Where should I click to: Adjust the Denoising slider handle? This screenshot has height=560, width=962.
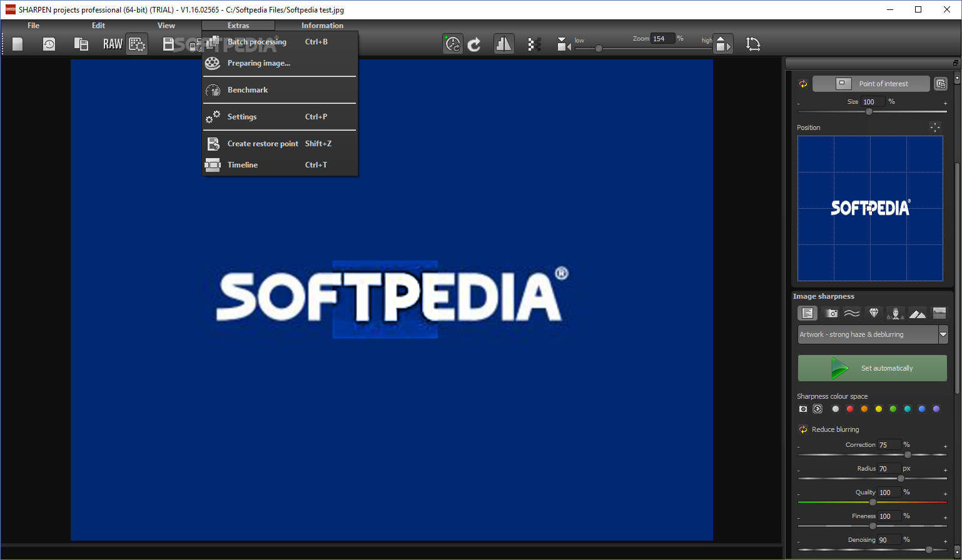pos(929,549)
